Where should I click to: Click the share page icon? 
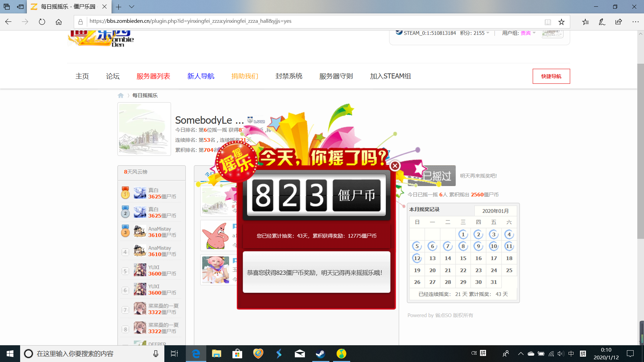coord(619,22)
